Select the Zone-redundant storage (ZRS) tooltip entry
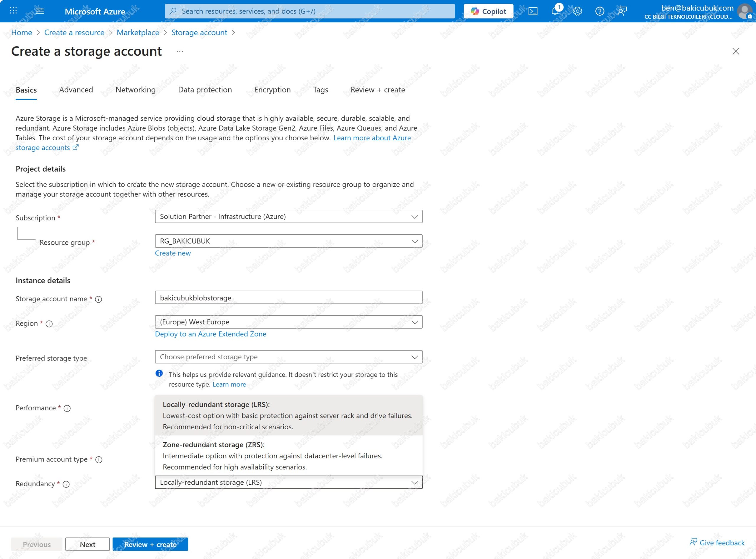756x559 pixels. [289, 456]
